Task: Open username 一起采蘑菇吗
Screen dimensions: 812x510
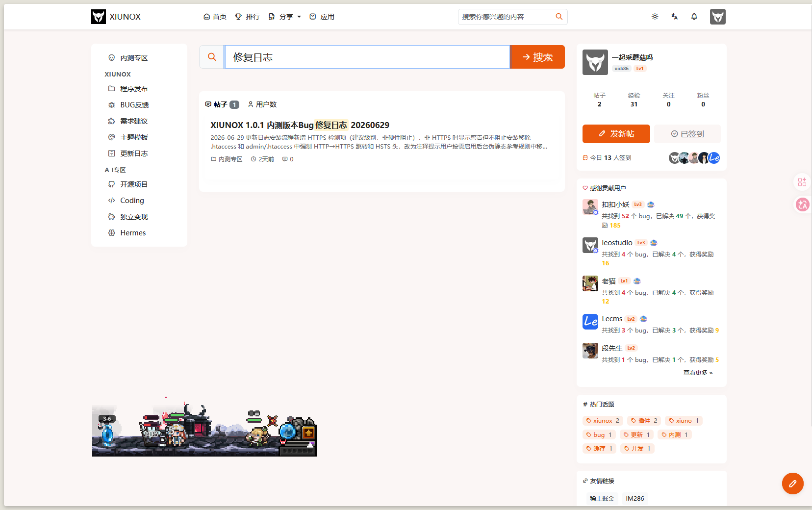Action: [x=633, y=57]
